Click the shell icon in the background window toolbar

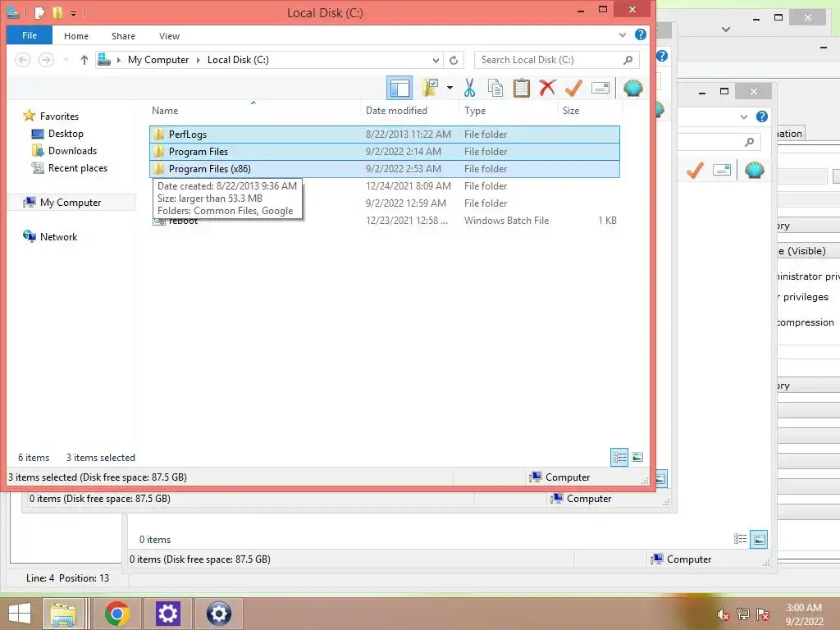(755, 171)
